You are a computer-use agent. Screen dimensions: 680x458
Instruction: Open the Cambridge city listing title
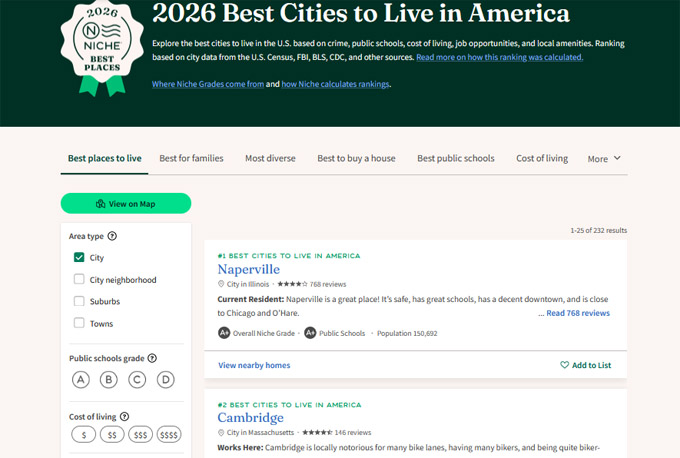tap(250, 418)
